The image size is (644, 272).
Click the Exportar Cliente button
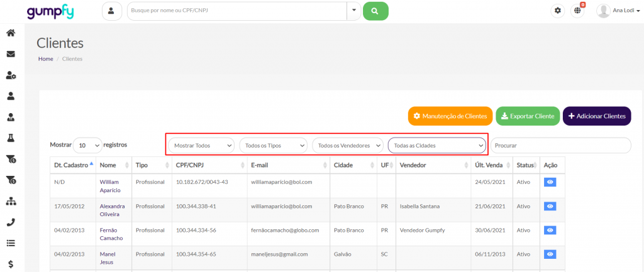click(x=527, y=116)
